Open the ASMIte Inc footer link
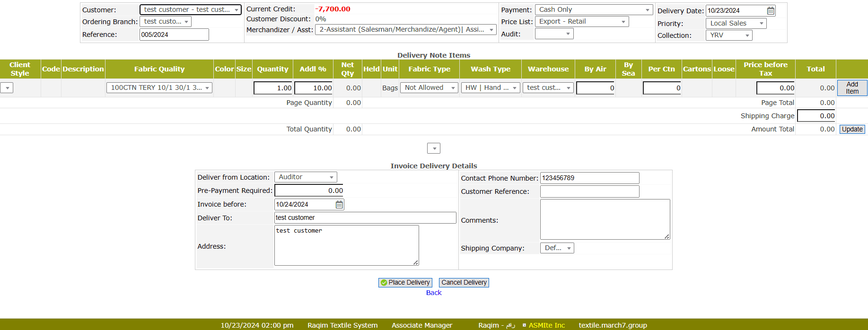Image resolution: width=868 pixels, height=330 pixels. coord(546,325)
